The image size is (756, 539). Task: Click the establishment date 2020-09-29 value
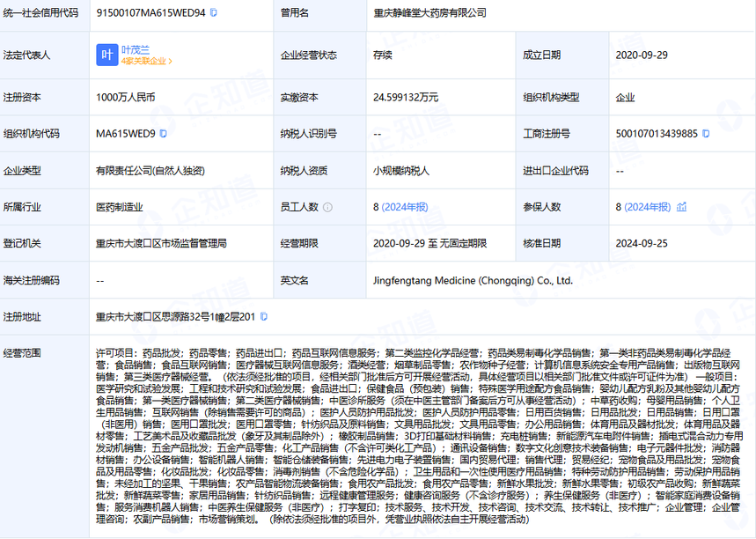point(642,55)
